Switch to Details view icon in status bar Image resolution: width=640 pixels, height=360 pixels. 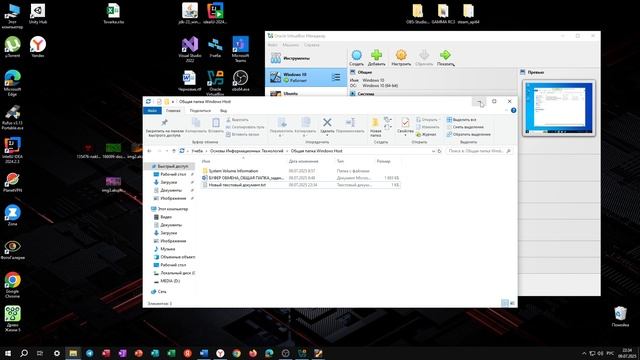[505, 303]
